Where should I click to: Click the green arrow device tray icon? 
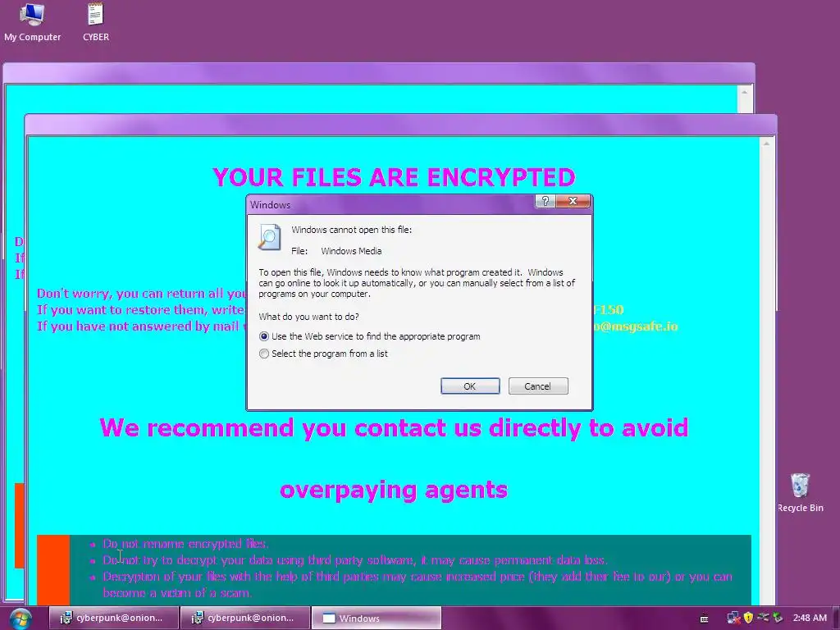(x=778, y=619)
